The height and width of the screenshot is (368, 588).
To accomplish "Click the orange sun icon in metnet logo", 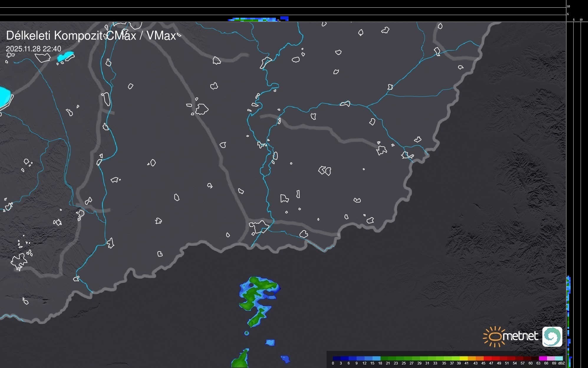I will tap(495, 336).
